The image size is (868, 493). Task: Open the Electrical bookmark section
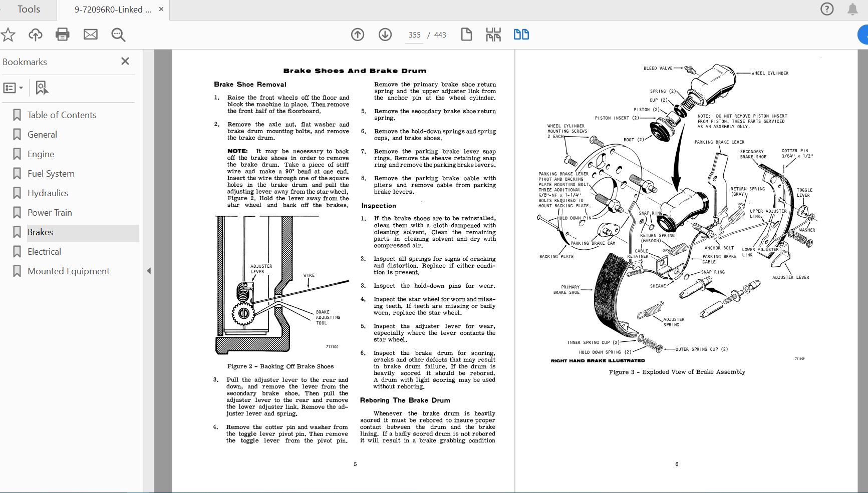coord(45,252)
